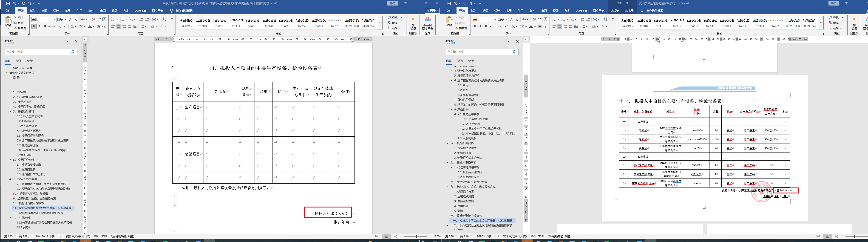Increase indent in right window

click(x=588, y=20)
